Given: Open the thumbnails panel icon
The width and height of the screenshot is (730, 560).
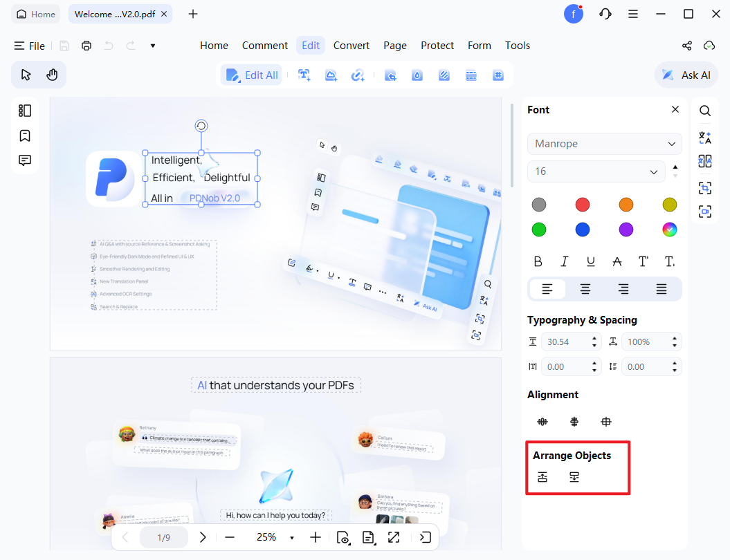Looking at the screenshot, I should (25, 111).
